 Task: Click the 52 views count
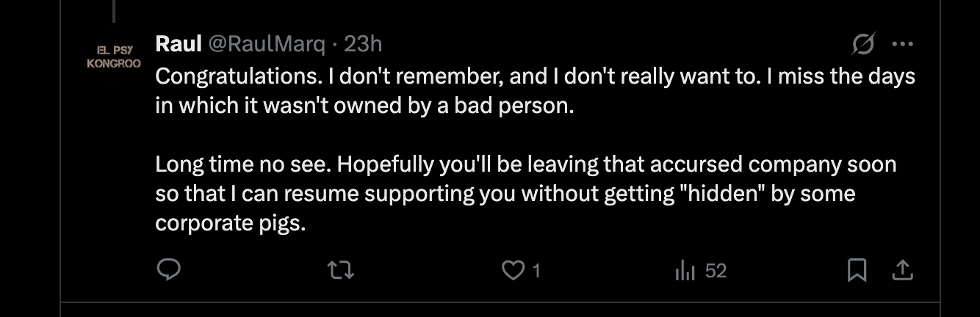715,271
